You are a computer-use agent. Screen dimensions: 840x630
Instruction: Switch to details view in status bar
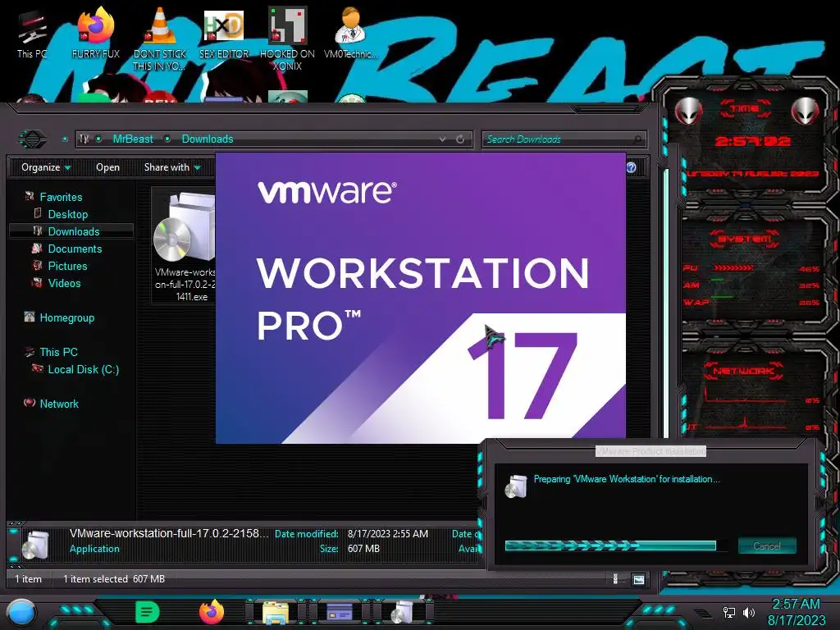coord(615,579)
